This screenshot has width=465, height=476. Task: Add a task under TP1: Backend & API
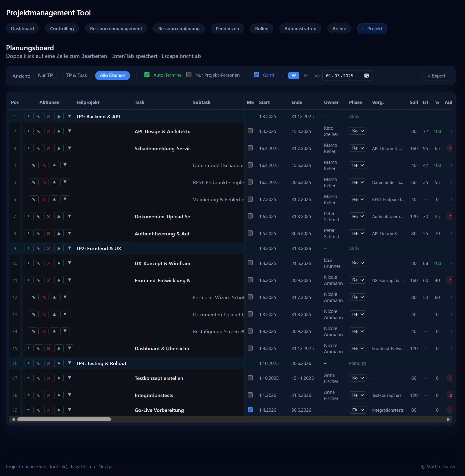(x=28, y=116)
